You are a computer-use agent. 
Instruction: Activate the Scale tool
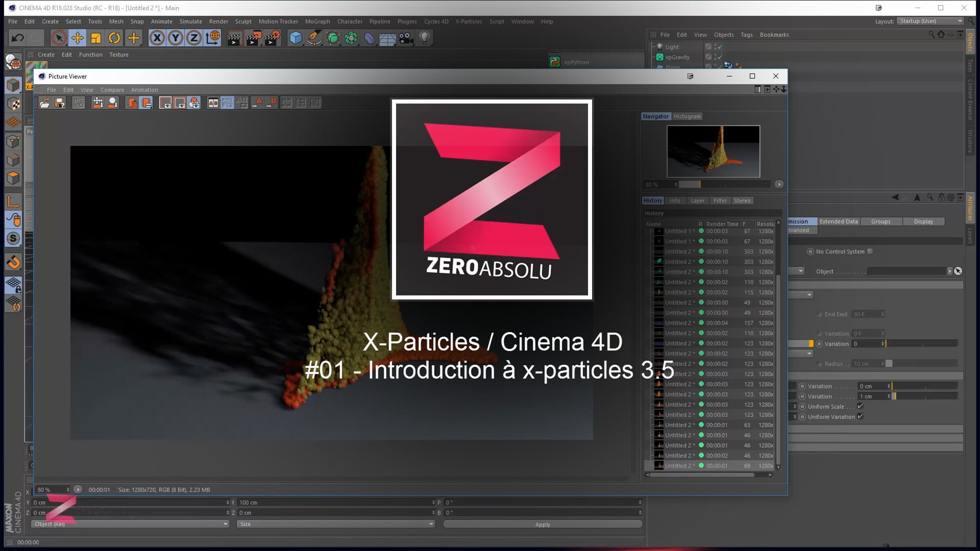[x=96, y=38]
